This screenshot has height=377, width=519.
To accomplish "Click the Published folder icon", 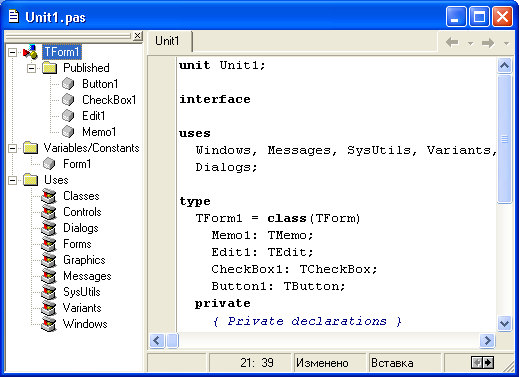I will pyautogui.click(x=50, y=68).
